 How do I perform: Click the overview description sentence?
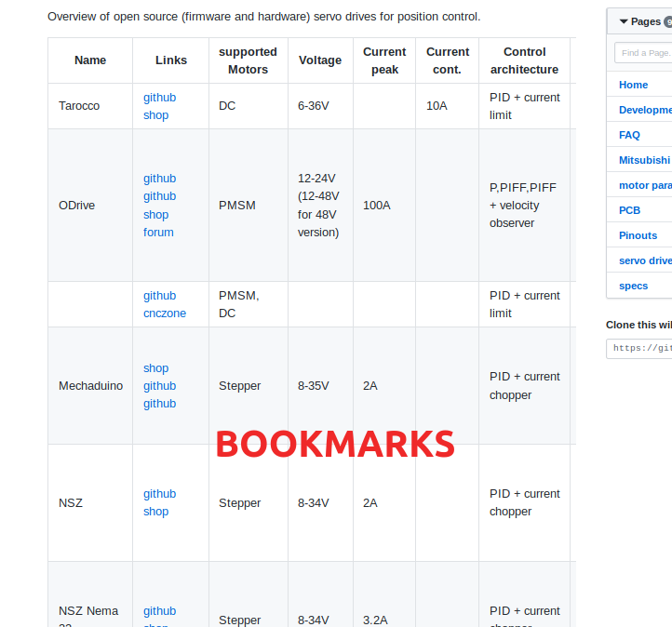point(264,17)
